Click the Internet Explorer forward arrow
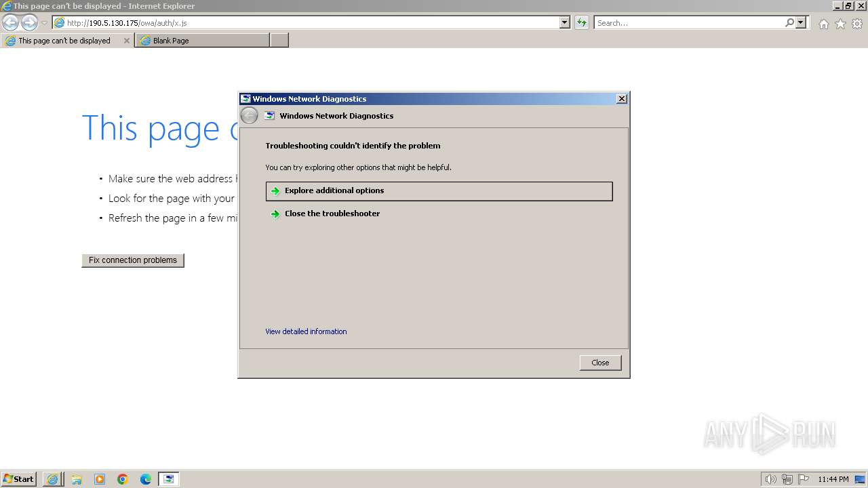This screenshot has height=488, width=868. point(29,23)
